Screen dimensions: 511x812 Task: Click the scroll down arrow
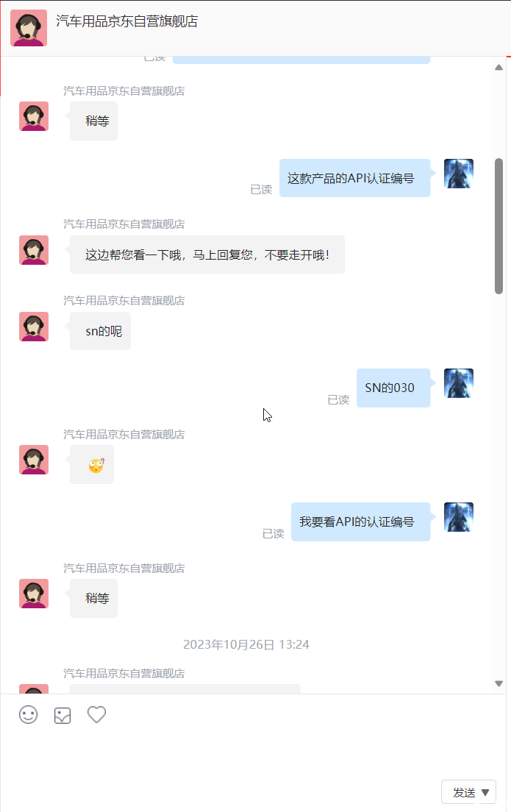coord(499,683)
